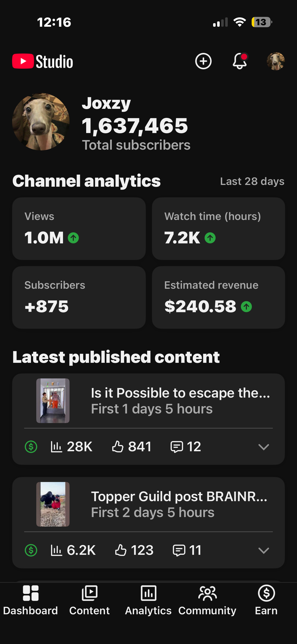
Task: Tap the Joxzy channel profile picture
Action: (x=41, y=122)
